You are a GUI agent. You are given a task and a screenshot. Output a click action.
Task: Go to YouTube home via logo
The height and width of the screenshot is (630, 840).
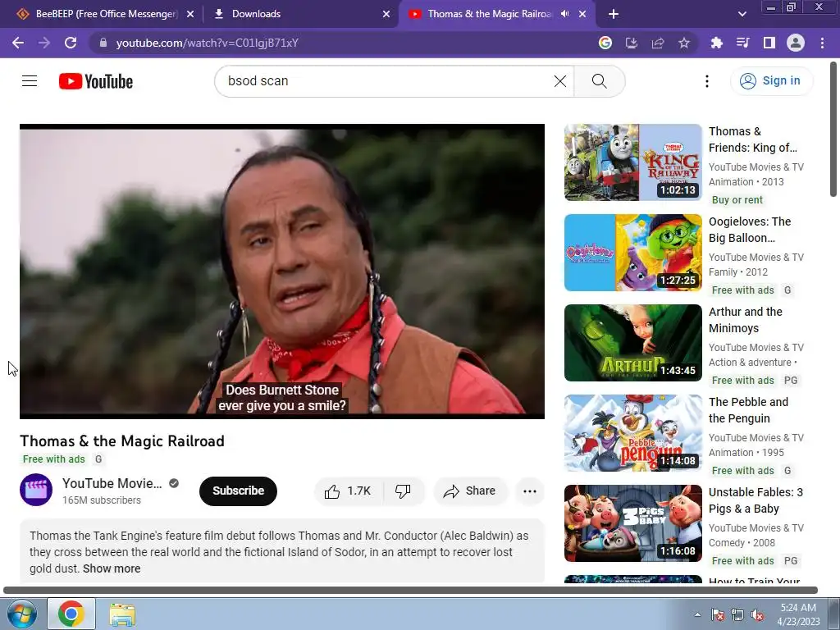96,81
